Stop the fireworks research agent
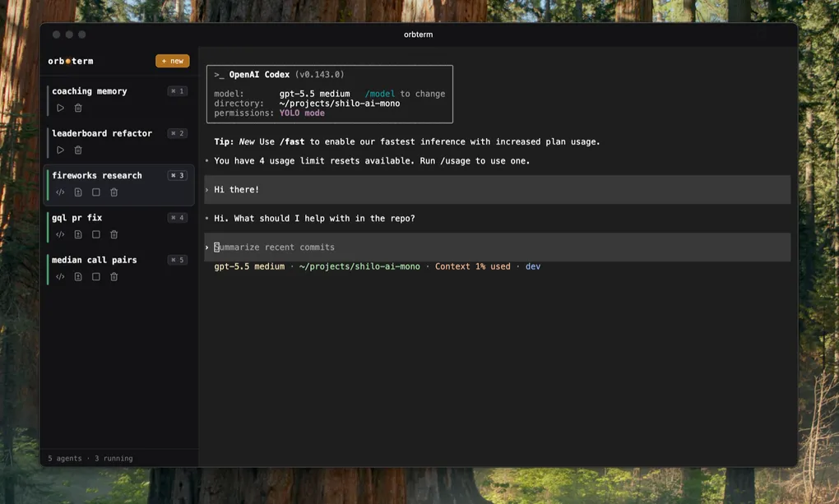 95,192
